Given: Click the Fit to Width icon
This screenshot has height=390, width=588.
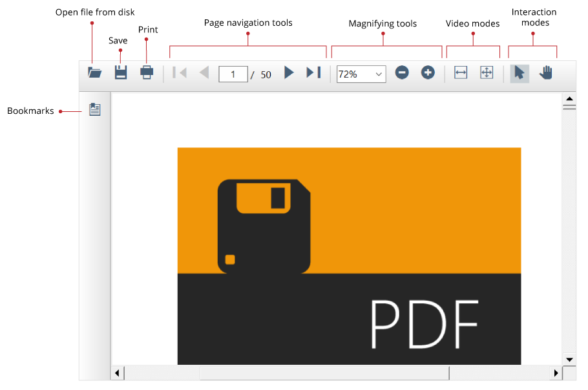Looking at the screenshot, I should (x=460, y=72).
